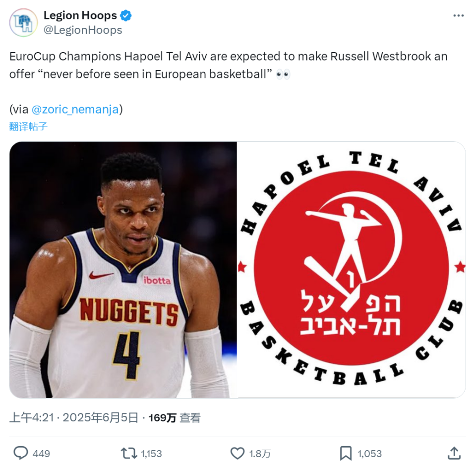Click the 449 replies count
The width and height of the screenshot is (476, 468).
[x=41, y=454]
